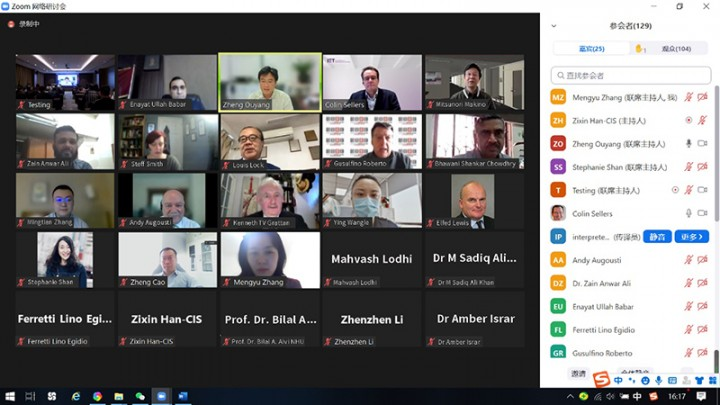Click Testing's camera icon in participant list
This screenshot has width=720, height=405.
coord(702,190)
